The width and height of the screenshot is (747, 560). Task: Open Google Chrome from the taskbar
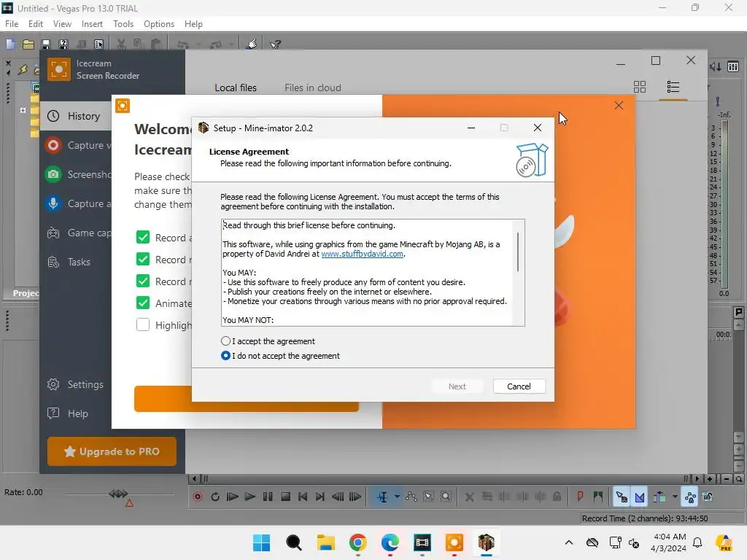point(357,542)
